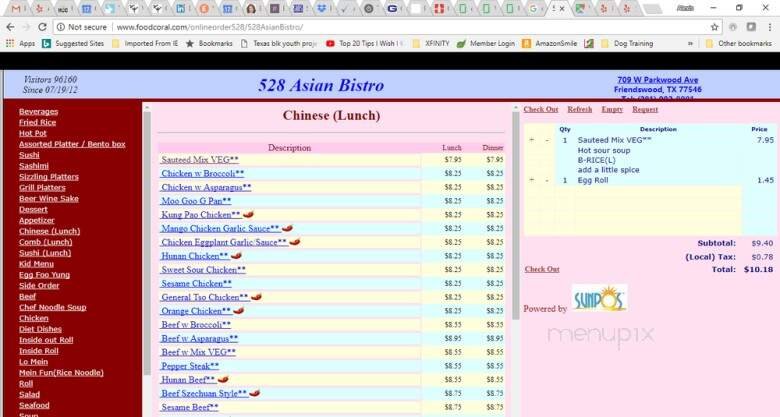
Task: Decrease the Egg Roll quantity with minus
Action: click(546, 180)
